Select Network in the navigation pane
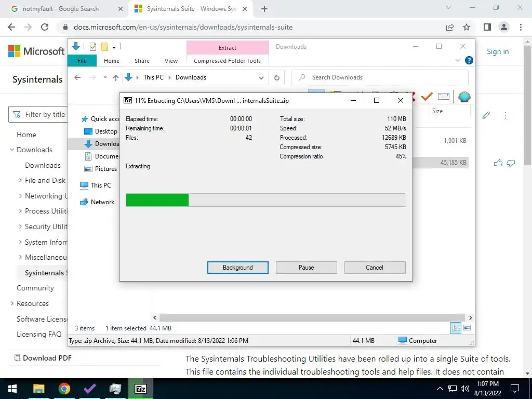The width and height of the screenshot is (532, 399). 97,202
